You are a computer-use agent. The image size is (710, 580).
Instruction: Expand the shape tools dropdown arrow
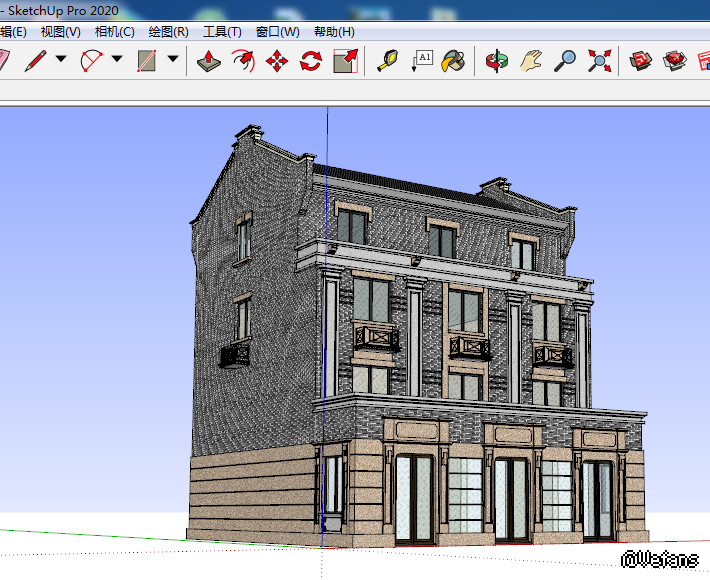173,60
